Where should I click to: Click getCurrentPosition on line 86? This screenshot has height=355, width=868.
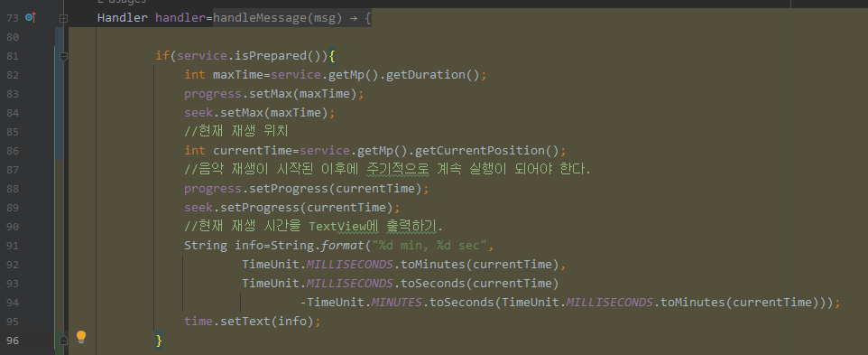point(480,151)
